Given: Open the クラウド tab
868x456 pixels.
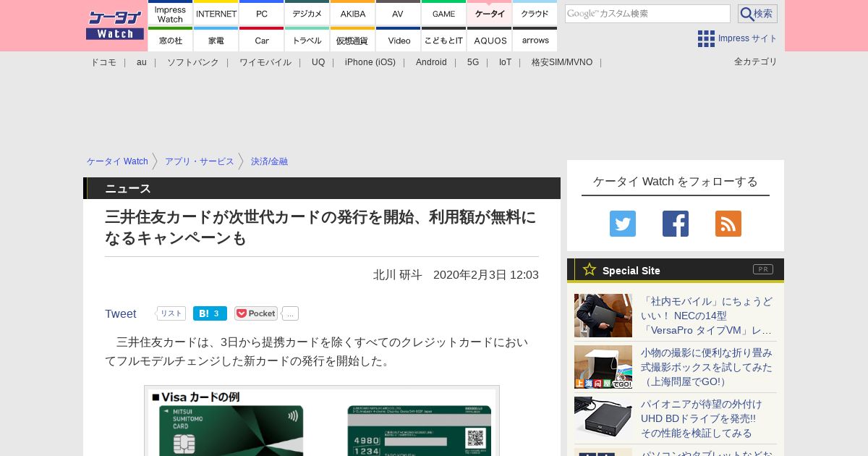Looking at the screenshot, I should click(535, 13).
